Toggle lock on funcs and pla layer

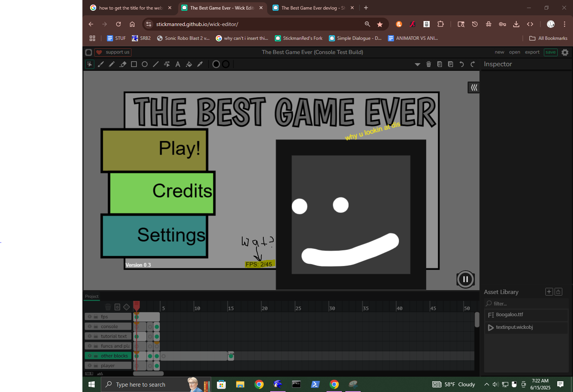[96, 346]
